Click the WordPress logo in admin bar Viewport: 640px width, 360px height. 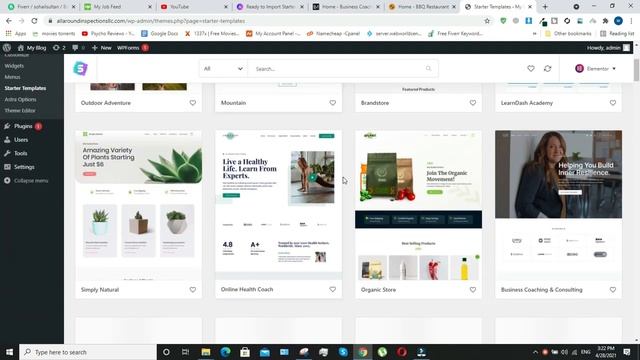pos(7,48)
